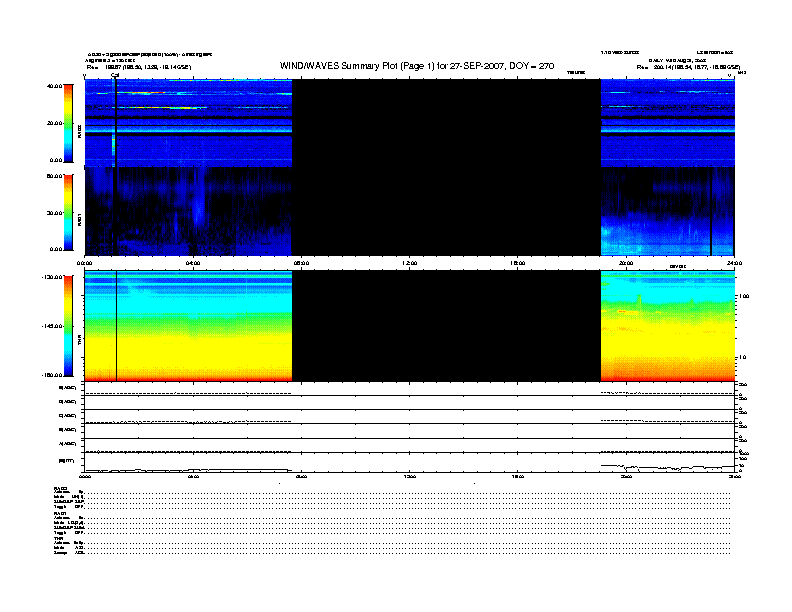The height and width of the screenshot is (612, 792).
Task: Click the WIND/WAVES Summary Plot title
Action: 417,66
